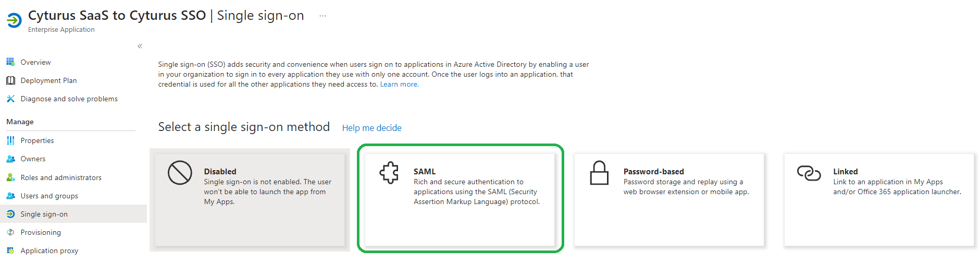980x262 pixels.
Task: Choose the Disabled sign-on method card
Action: pos(250,199)
